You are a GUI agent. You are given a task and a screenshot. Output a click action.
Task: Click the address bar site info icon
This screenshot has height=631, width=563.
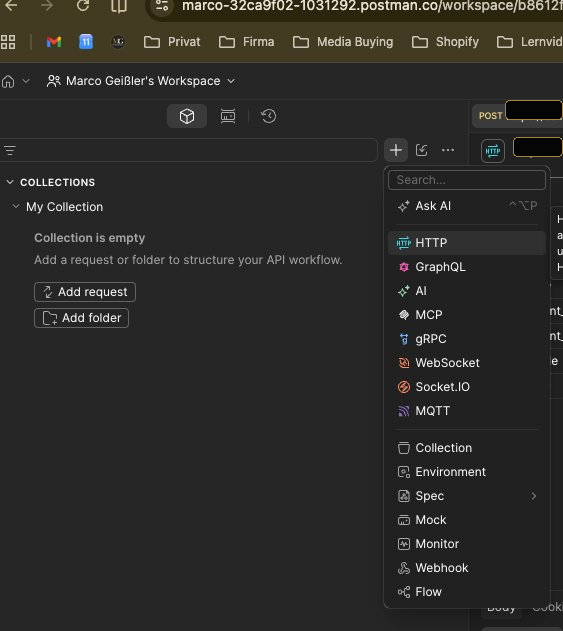(162, 6)
